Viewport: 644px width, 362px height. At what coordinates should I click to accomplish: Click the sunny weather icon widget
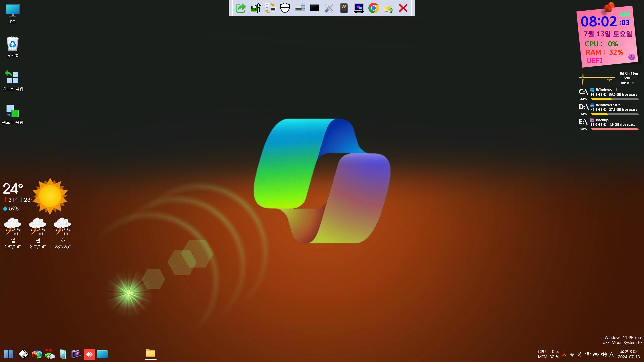50,196
